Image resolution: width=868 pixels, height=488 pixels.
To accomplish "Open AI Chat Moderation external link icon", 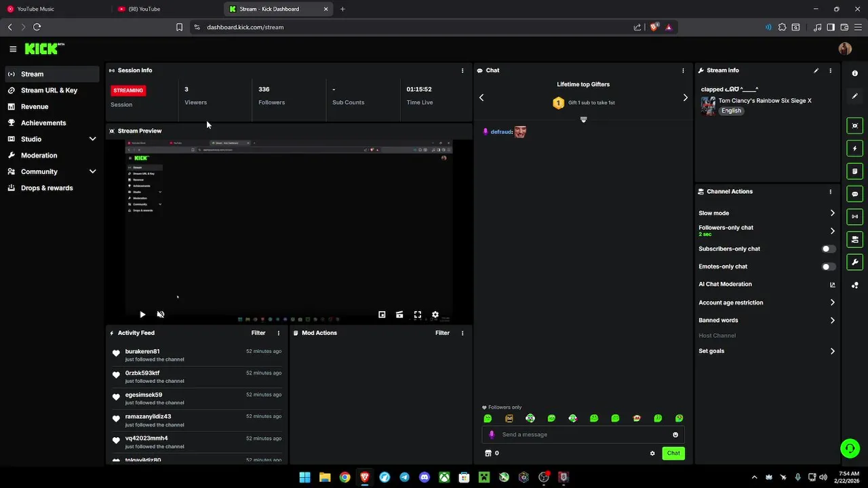I will 832,285.
